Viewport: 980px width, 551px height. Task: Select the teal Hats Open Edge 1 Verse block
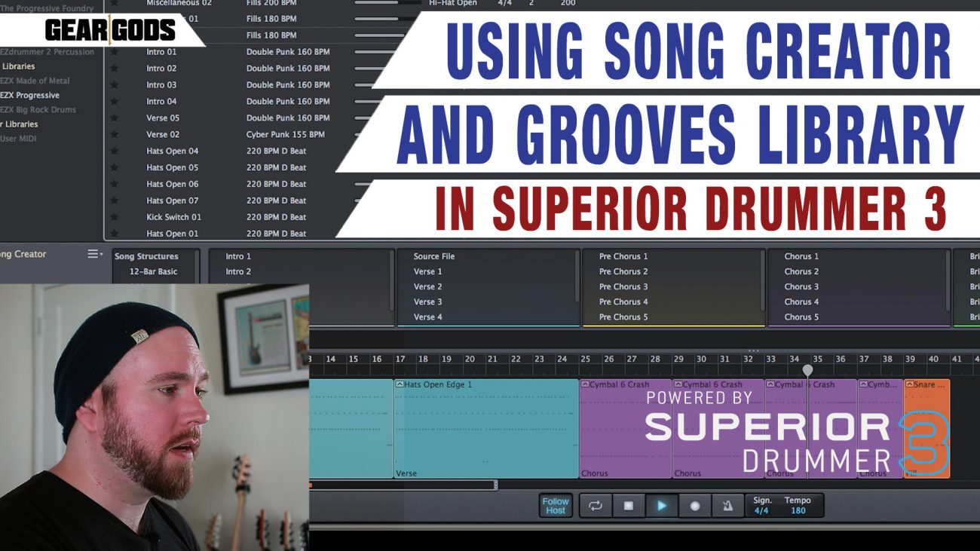[486, 428]
